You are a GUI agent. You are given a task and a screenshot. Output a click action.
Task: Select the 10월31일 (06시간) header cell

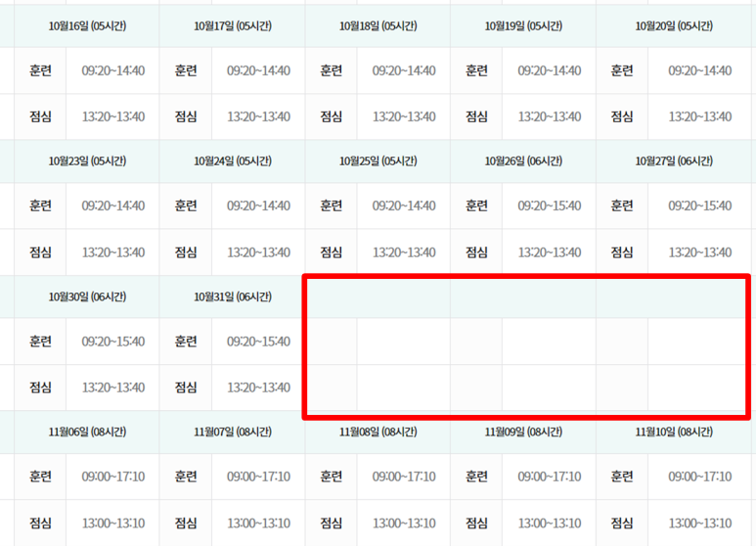pyautogui.click(x=233, y=296)
